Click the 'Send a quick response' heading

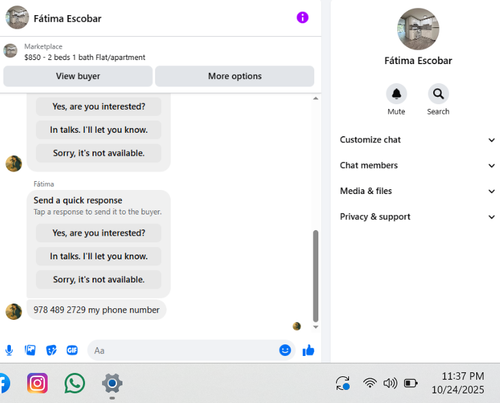[78, 200]
